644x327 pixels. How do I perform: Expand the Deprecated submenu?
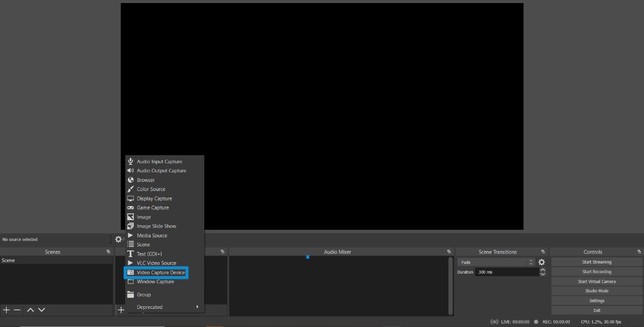click(x=149, y=307)
